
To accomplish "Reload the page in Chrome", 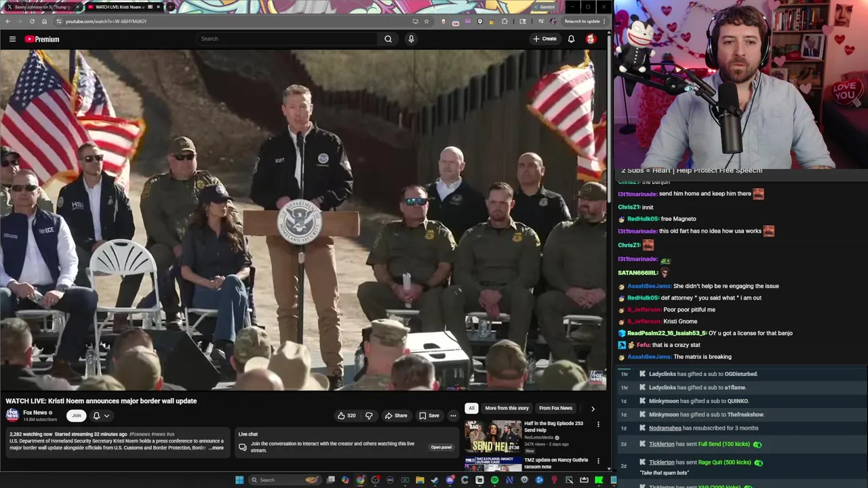I will click(32, 21).
